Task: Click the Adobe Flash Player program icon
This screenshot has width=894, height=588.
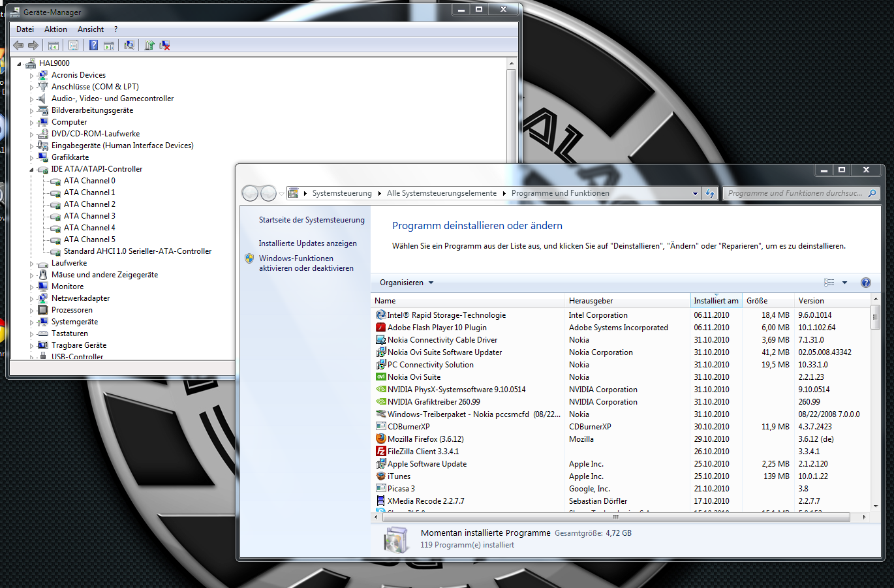Action: coord(381,328)
